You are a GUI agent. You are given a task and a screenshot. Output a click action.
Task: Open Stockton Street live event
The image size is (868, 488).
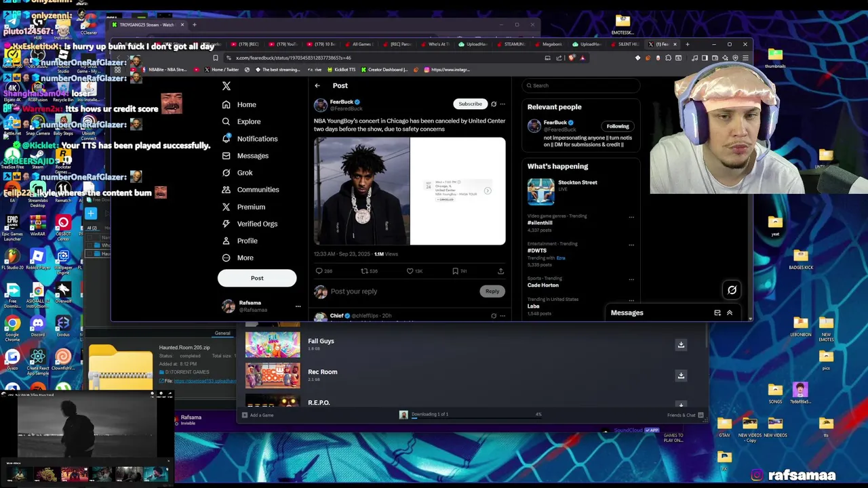580,191
